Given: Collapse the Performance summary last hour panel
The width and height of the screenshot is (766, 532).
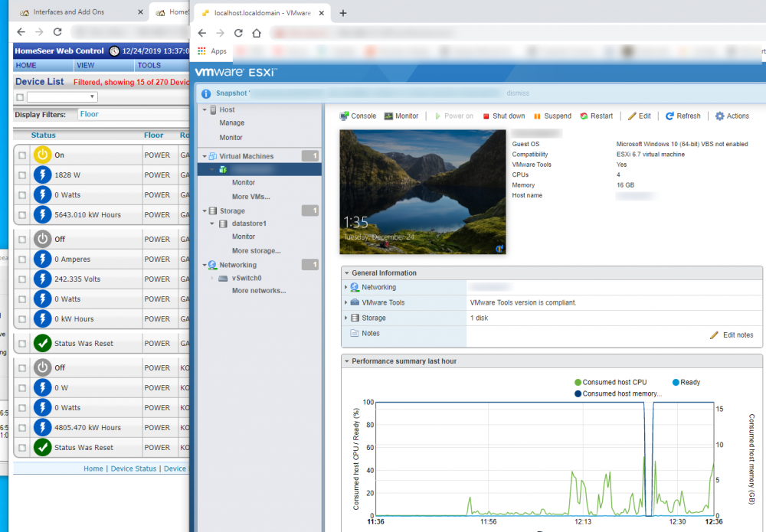Looking at the screenshot, I should pyautogui.click(x=346, y=361).
